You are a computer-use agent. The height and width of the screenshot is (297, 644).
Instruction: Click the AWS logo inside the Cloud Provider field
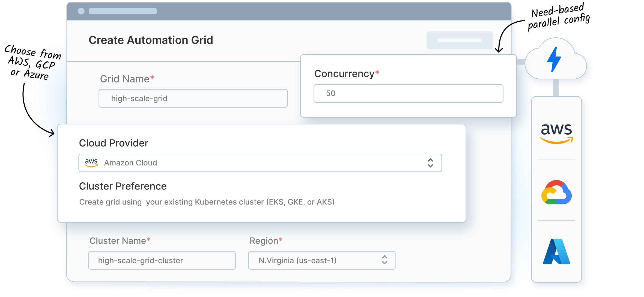91,163
